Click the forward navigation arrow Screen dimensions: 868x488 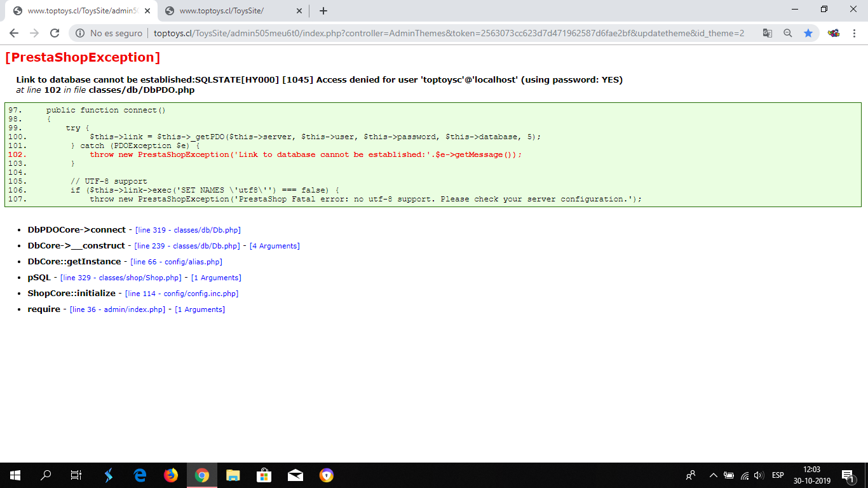click(34, 33)
